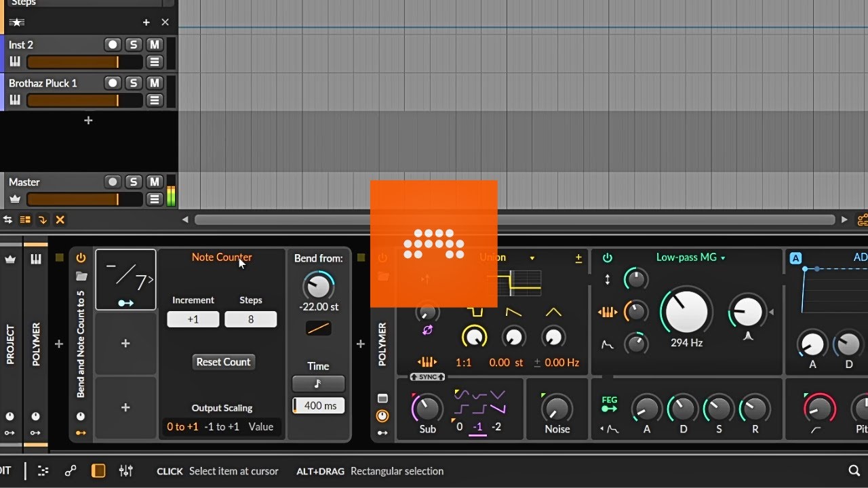Screen dimensions: 868x488
Task: Solo the Master track
Action: coord(134,182)
